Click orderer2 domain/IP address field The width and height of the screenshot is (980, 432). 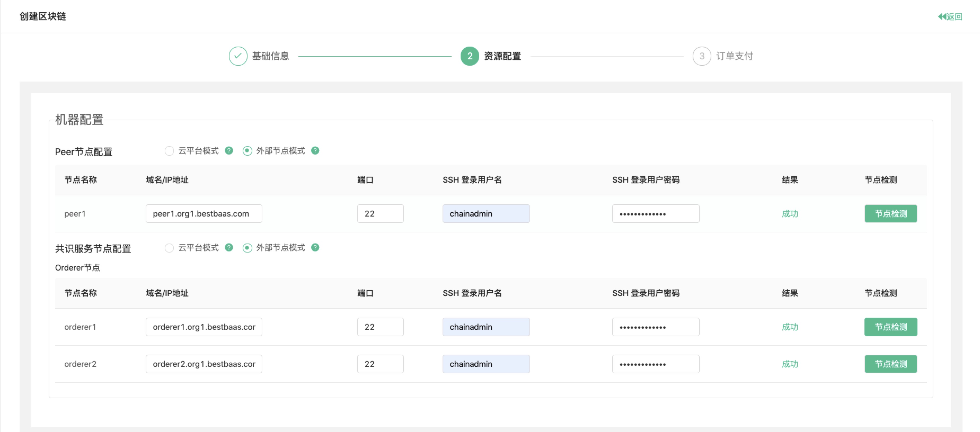204,364
